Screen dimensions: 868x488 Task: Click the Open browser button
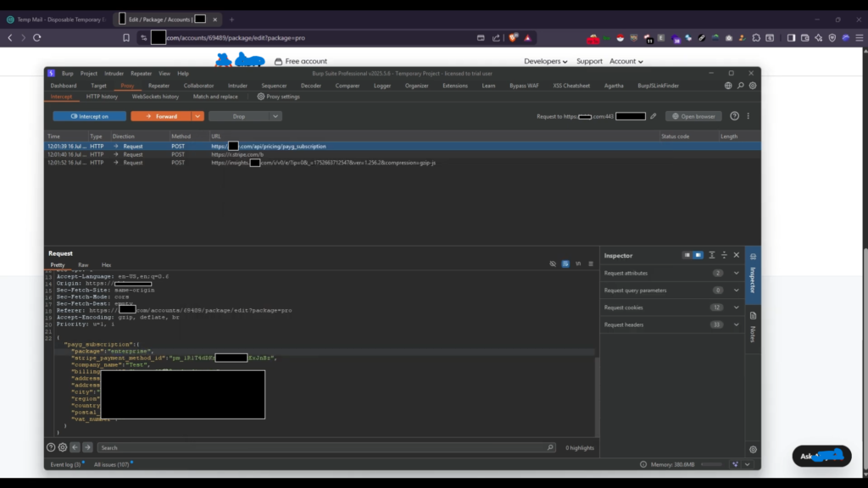pyautogui.click(x=693, y=116)
